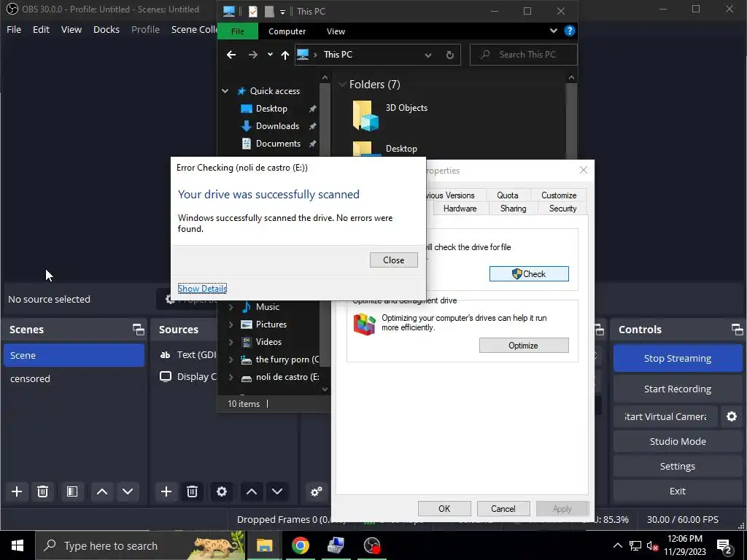Select Downloads in Quick access

coord(277,126)
